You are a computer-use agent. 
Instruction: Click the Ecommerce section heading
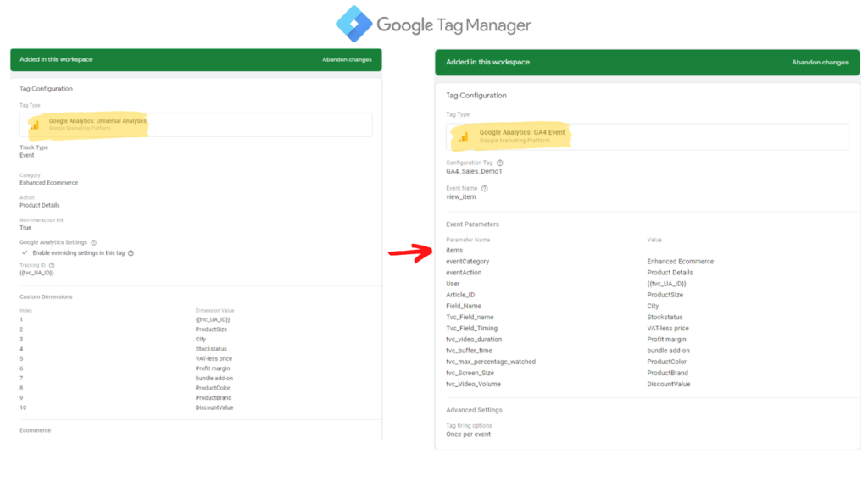[36, 430]
